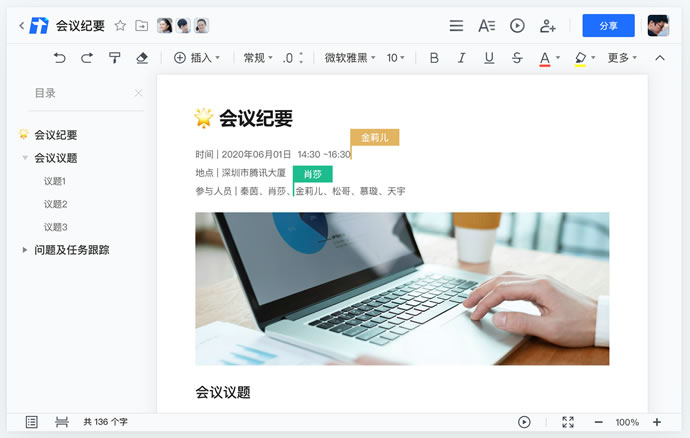Click the middle collaborator avatar in the header
Viewport: 690px width, 438px height.
(183, 26)
